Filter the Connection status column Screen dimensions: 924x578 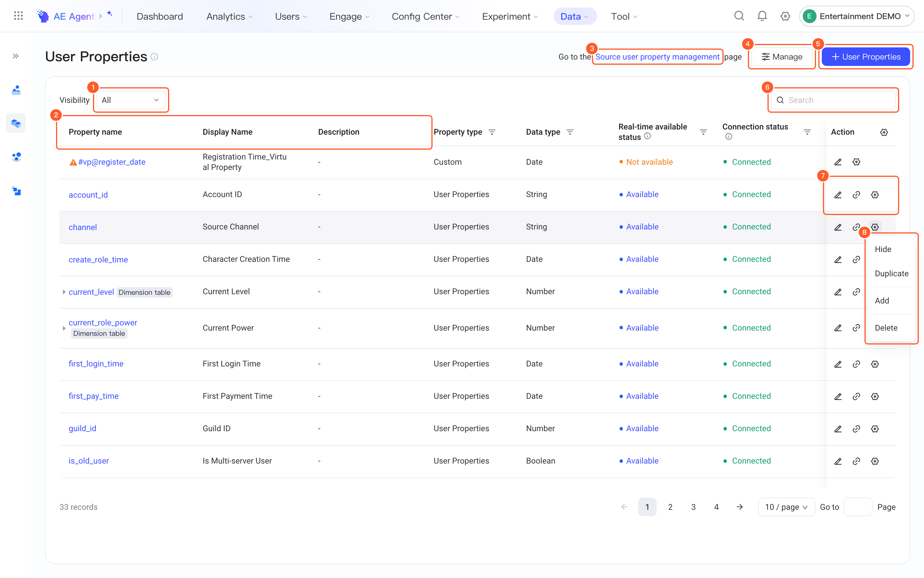point(807,132)
